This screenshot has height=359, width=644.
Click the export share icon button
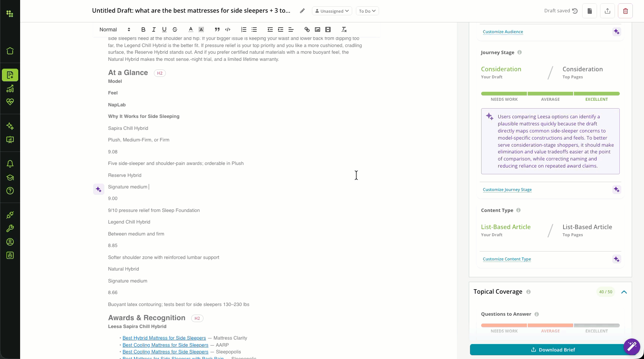pyautogui.click(x=607, y=11)
